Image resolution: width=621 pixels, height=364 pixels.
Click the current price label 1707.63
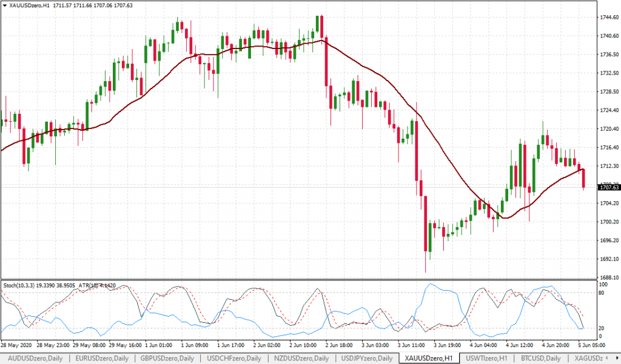coord(608,188)
